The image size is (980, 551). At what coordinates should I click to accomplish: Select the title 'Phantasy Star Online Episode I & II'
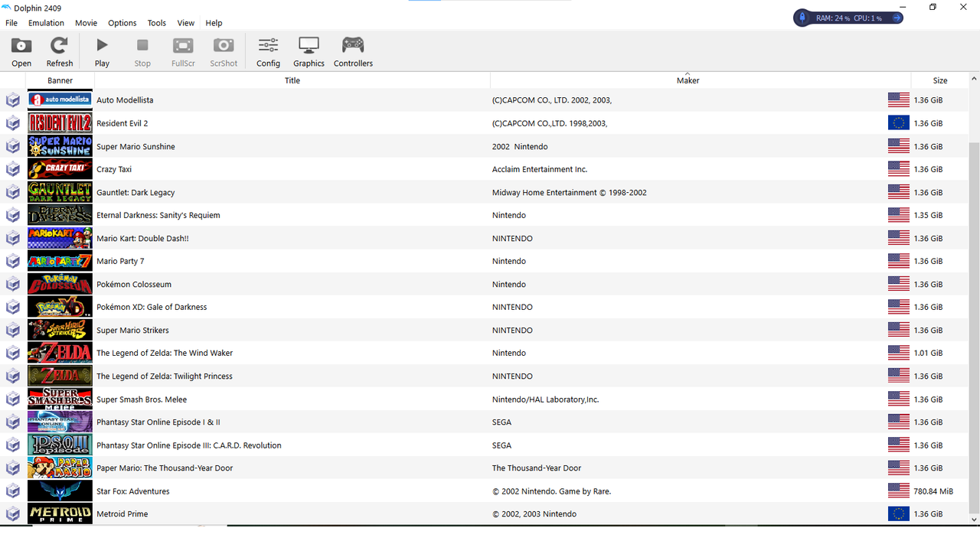click(x=158, y=422)
